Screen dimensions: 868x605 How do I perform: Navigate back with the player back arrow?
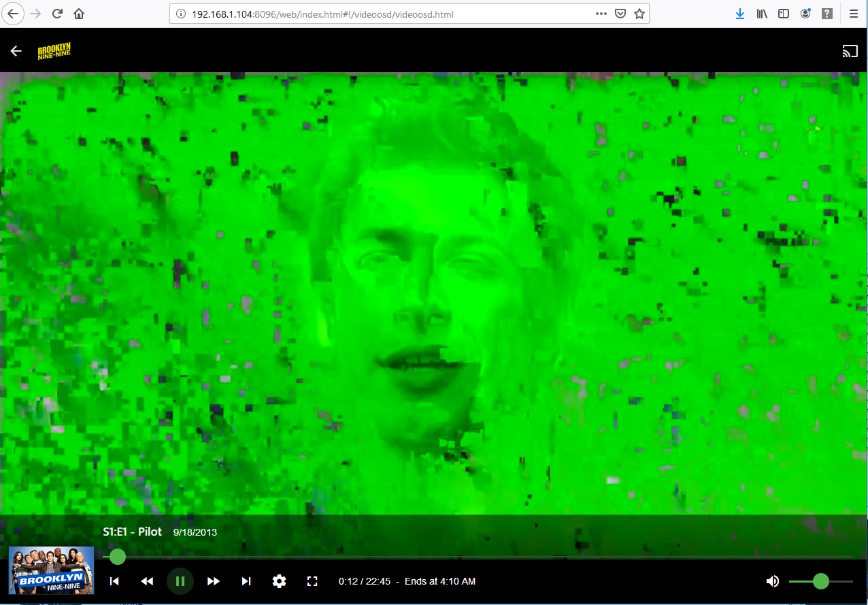point(15,50)
